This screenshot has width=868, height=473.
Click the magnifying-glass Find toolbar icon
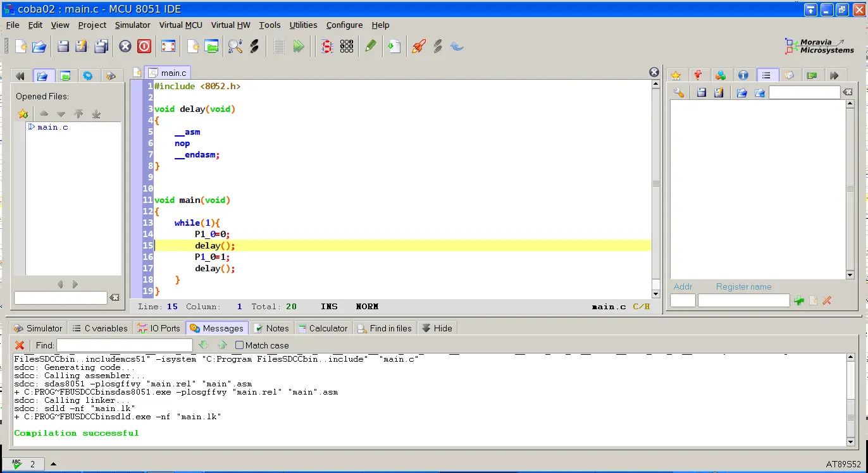coord(235,46)
